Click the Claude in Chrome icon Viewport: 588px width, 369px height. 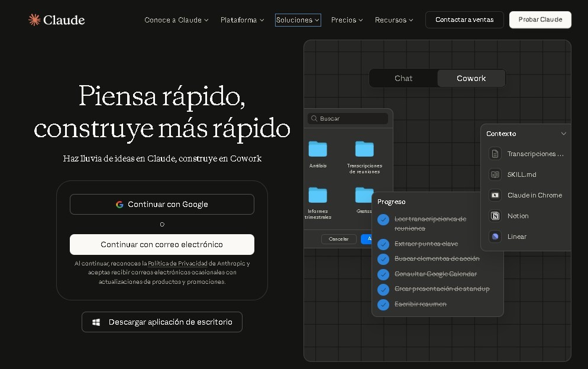click(495, 195)
